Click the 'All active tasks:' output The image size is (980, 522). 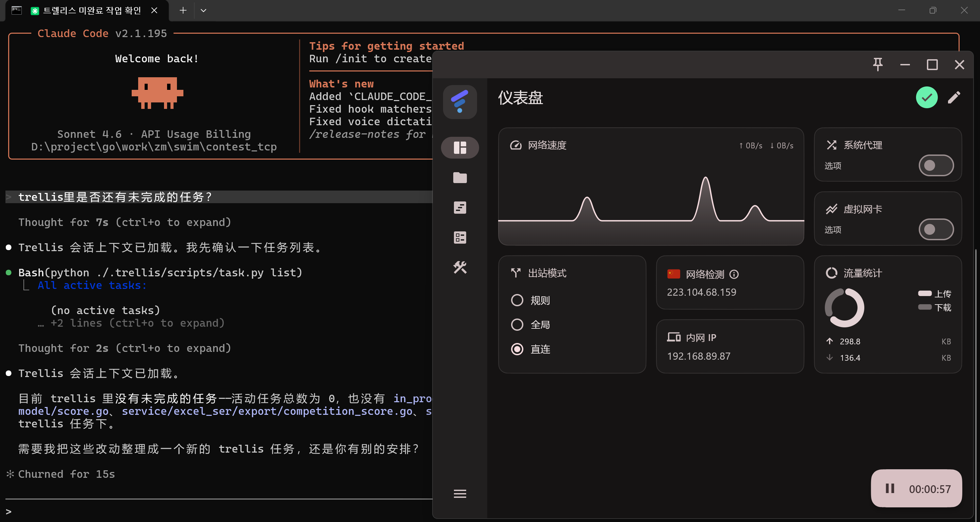coord(92,286)
